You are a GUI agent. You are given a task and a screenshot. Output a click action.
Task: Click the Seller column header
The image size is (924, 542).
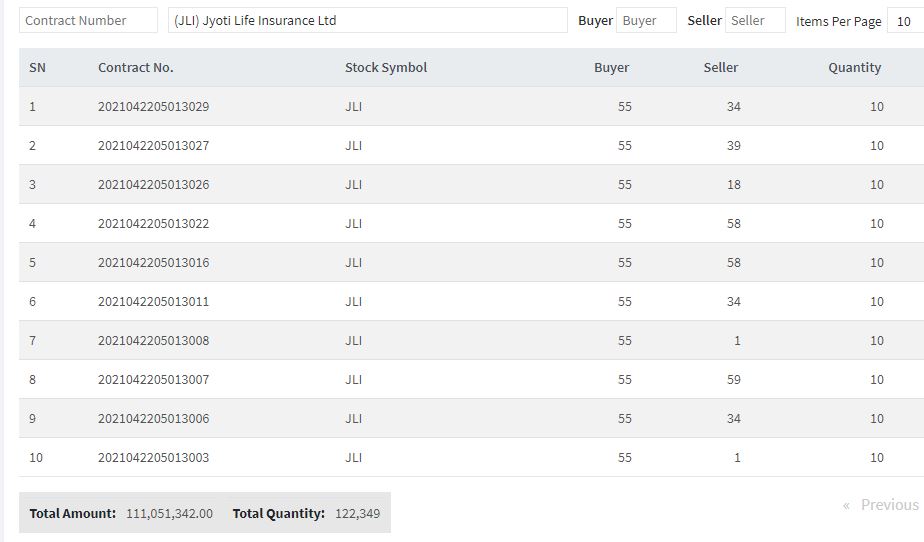pos(721,68)
